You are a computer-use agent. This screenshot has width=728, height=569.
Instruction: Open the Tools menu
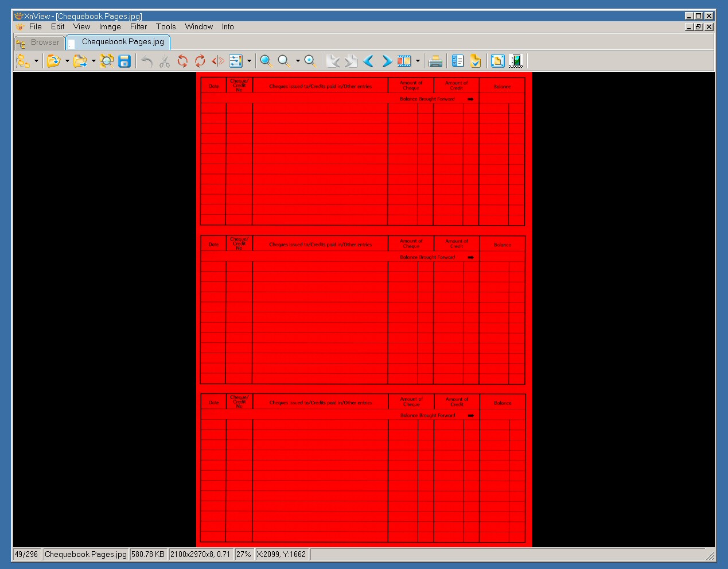coord(166,27)
